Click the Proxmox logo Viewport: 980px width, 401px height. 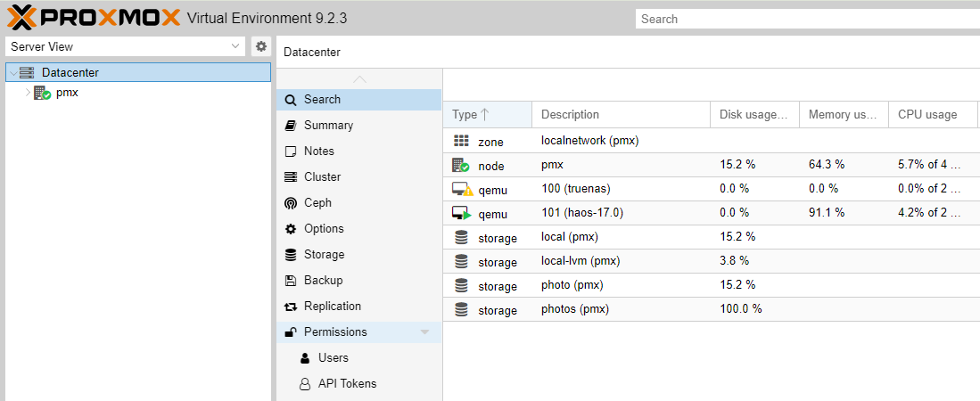tap(93, 18)
